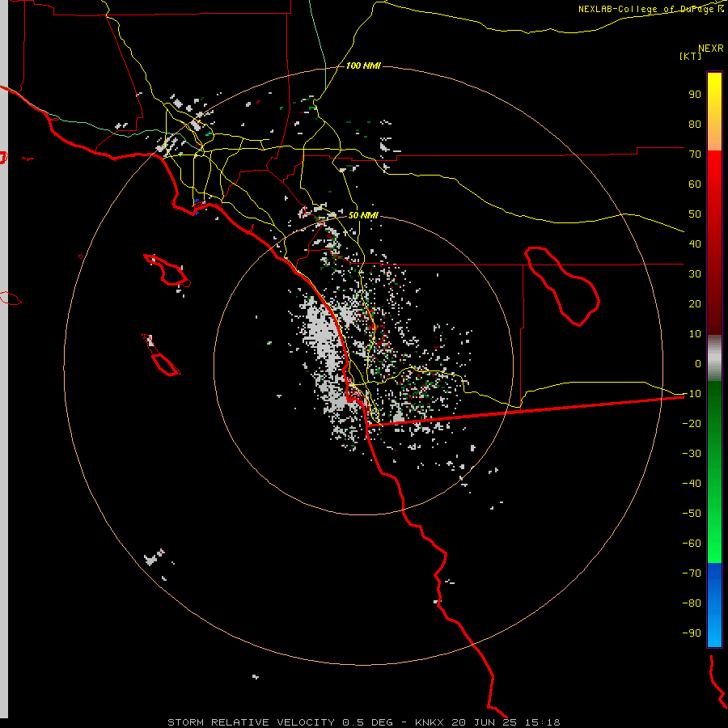
Task: Click the 70 value on velocity scale
Action: (695, 154)
